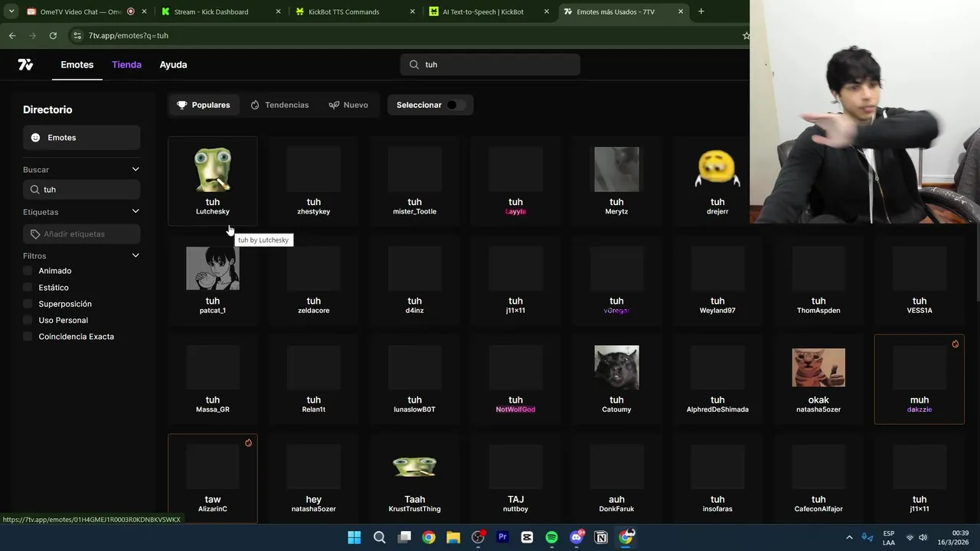Open OBS Studio from the taskbar
The height and width of the screenshot is (551, 980).
click(x=478, y=537)
